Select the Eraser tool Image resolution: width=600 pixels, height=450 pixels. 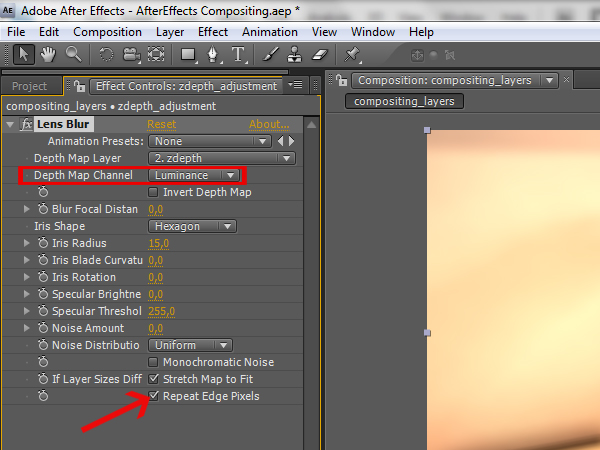320,54
